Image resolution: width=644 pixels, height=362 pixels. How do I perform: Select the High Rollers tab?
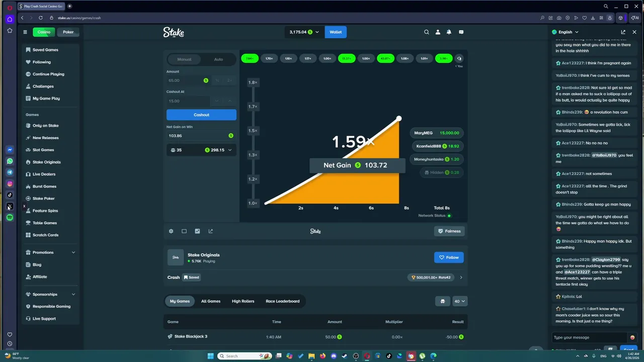pos(243,301)
